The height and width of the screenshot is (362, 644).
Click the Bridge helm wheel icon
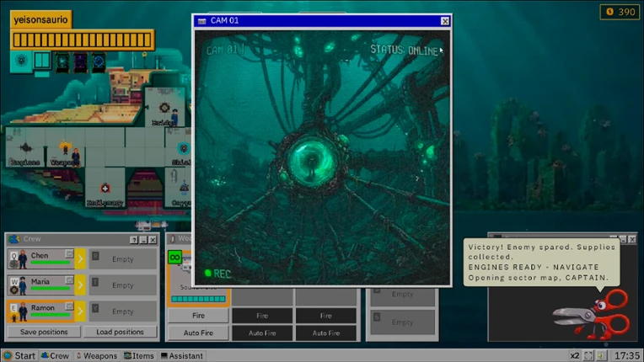pos(164,108)
